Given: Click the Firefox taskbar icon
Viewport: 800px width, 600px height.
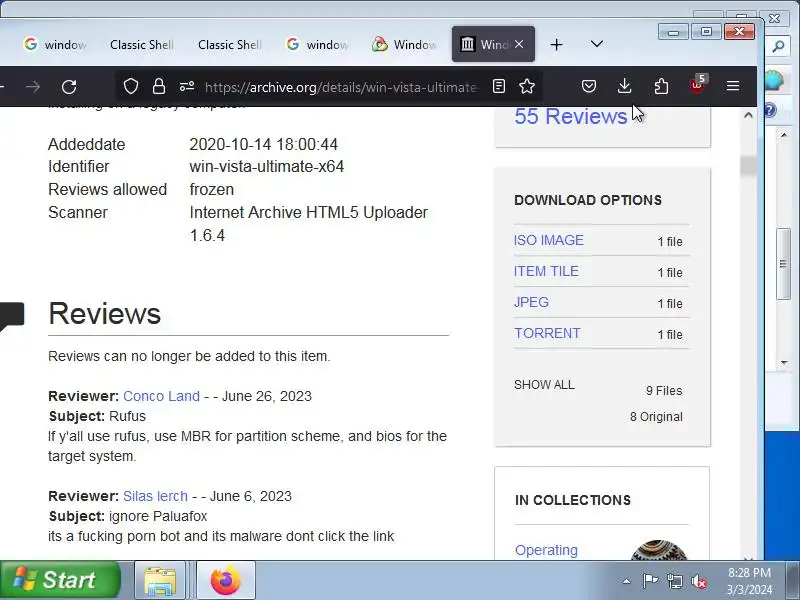Looking at the screenshot, I should click(226, 581).
